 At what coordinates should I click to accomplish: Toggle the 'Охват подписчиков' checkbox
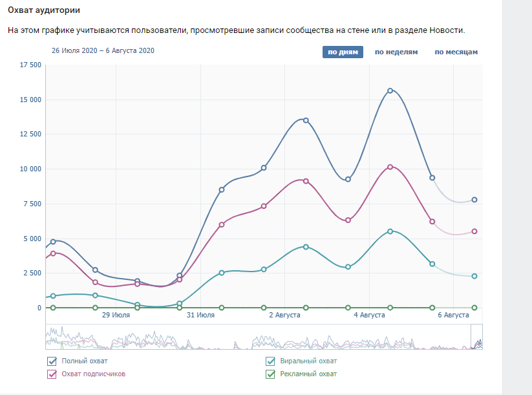click(x=52, y=374)
